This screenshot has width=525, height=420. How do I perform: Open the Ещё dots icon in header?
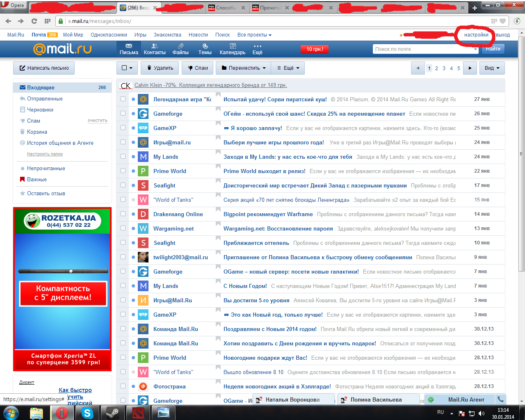(x=258, y=49)
